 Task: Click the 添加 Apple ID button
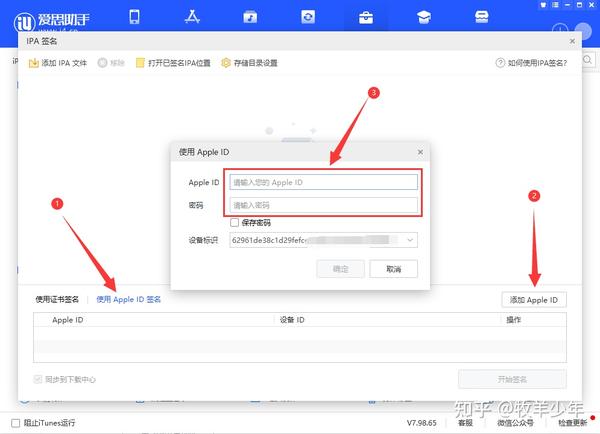click(x=534, y=300)
